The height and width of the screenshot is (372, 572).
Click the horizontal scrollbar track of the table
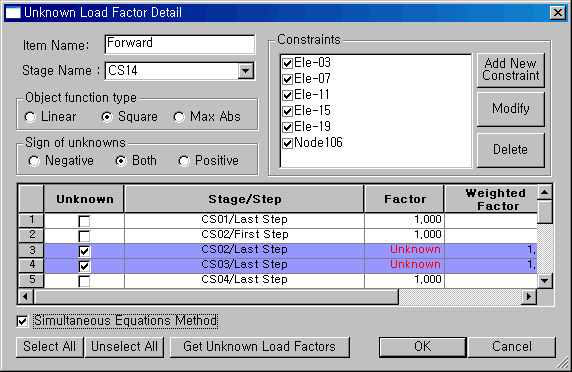click(460, 297)
